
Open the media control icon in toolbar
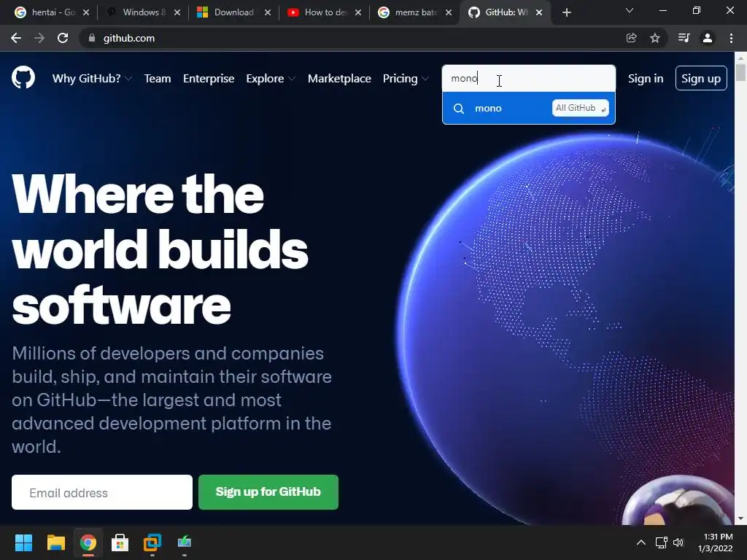point(684,38)
